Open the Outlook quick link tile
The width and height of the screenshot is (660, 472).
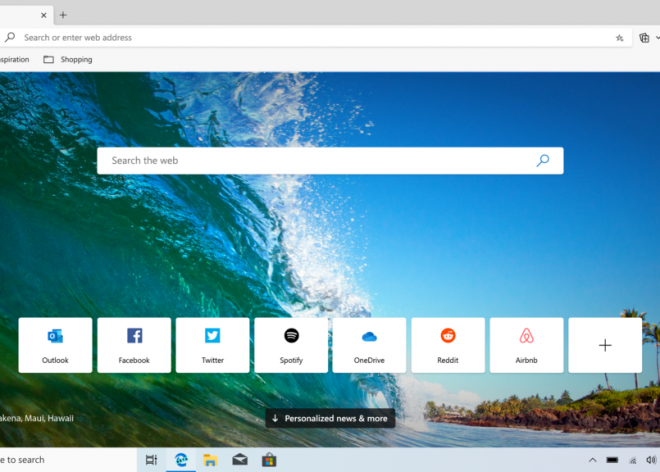(55, 345)
